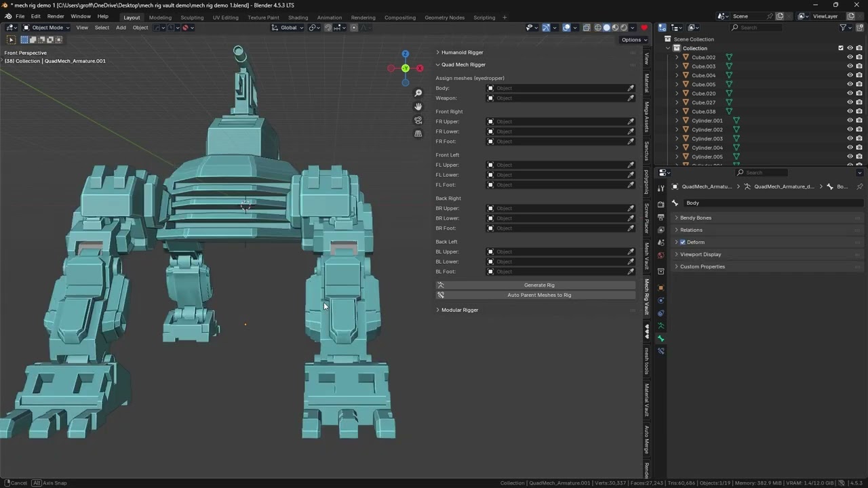Open Output properties tab icon
The image size is (868, 488).
661,217
